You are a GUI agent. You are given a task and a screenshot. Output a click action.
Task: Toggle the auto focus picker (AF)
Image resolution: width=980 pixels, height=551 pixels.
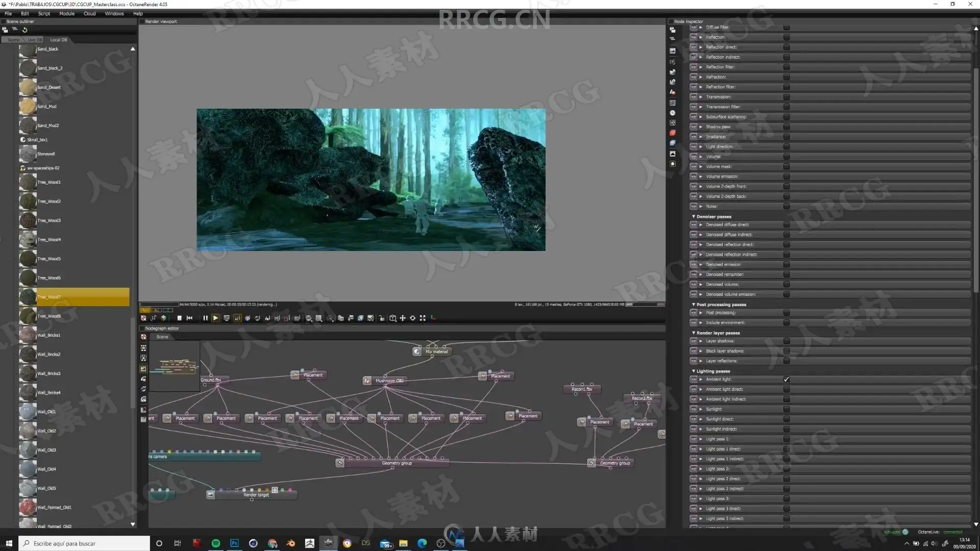pos(237,318)
